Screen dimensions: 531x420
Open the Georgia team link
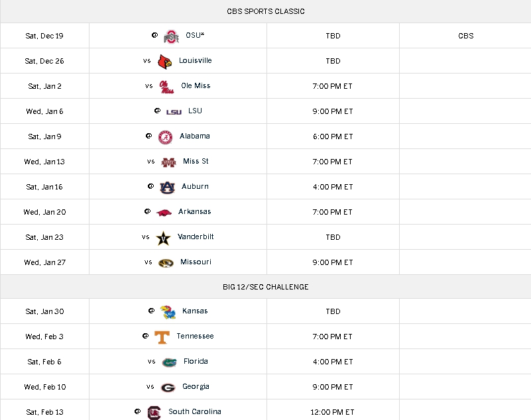(x=196, y=386)
